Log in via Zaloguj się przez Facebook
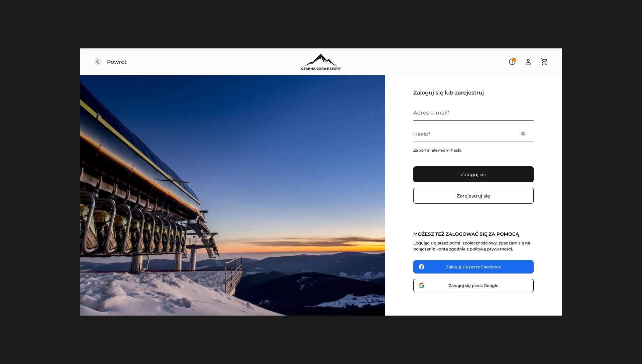The image size is (642, 364). 473,267
